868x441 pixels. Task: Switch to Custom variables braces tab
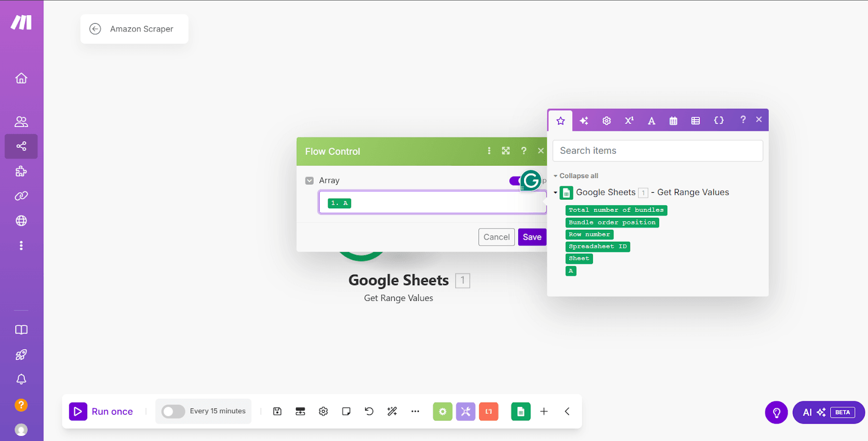pos(719,121)
